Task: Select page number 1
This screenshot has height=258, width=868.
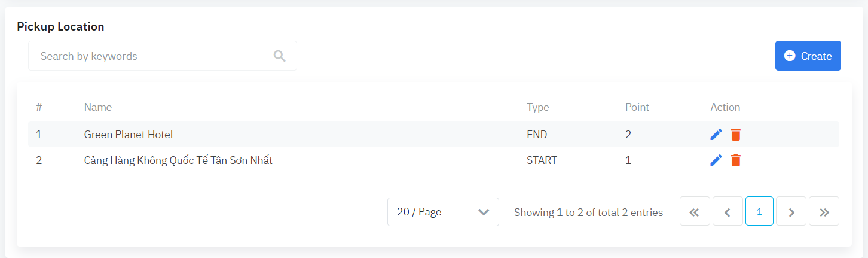Action: pyautogui.click(x=759, y=211)
